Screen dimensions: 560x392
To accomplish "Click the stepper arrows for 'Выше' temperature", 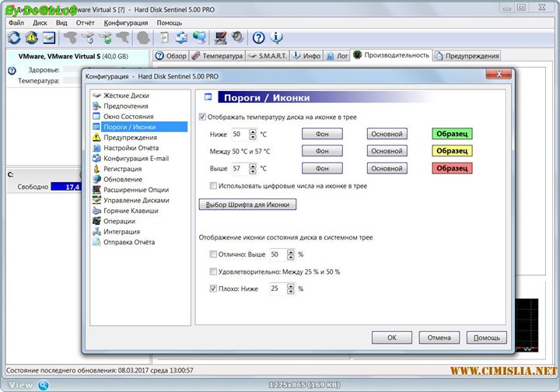I will point(253,168).
